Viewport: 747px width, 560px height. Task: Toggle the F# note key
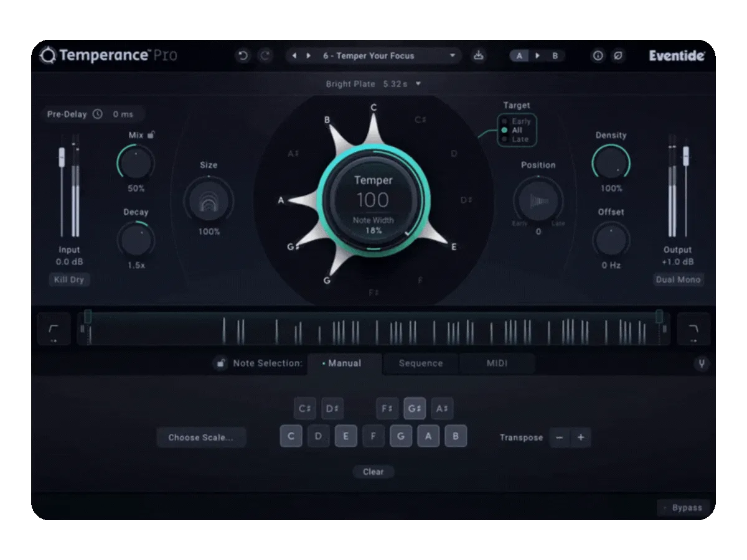coord(387,409)
